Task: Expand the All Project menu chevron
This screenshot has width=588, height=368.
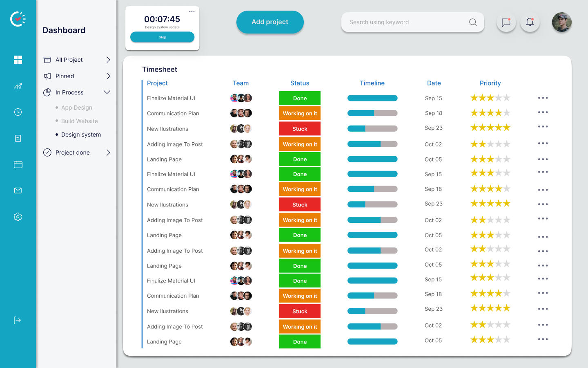Action: click(108, 60)
